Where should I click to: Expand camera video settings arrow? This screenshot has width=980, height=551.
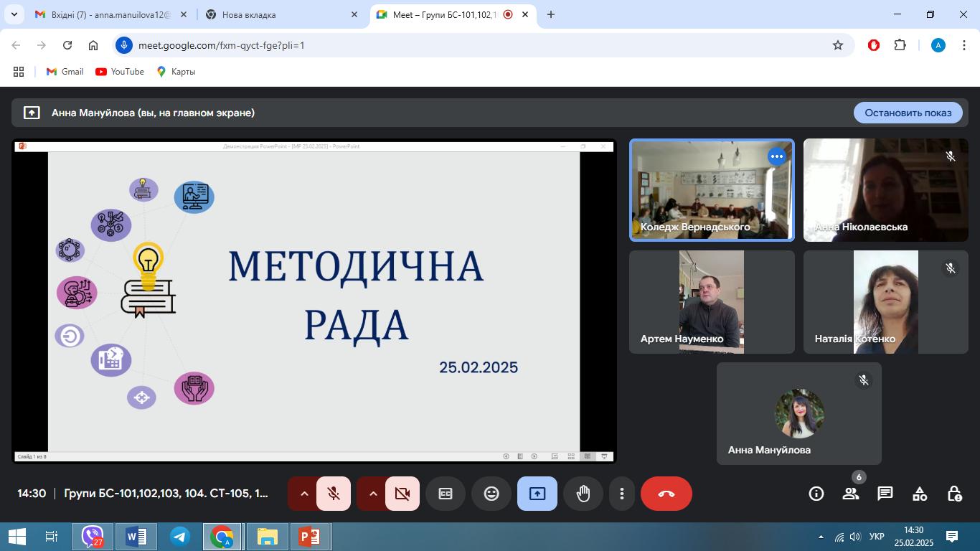pos(373,494)
